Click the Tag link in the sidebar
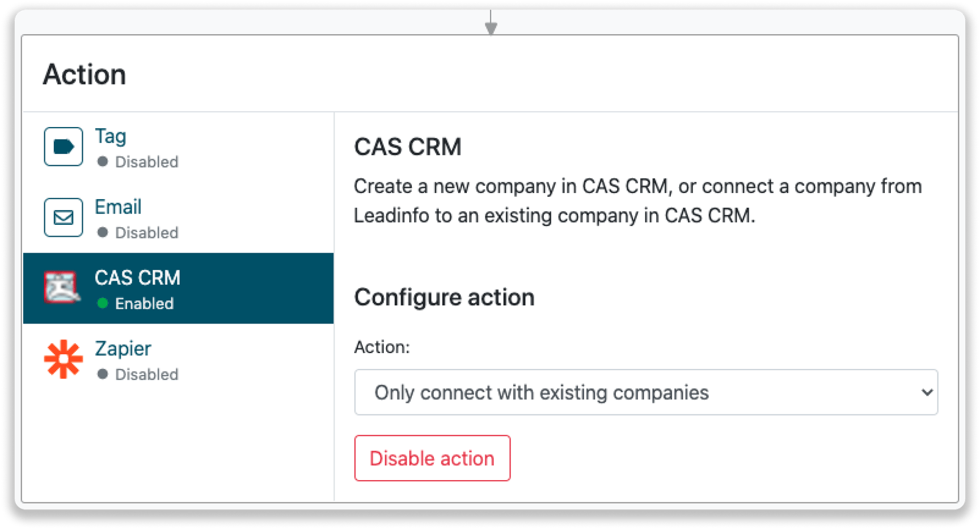This screenshot has height=529, width=980. pos(111,136)
